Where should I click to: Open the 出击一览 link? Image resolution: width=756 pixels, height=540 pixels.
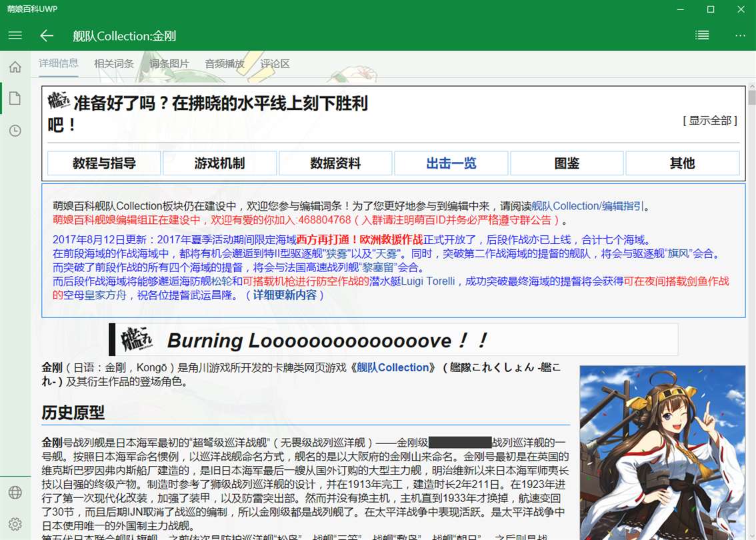(x=451, y=163)
